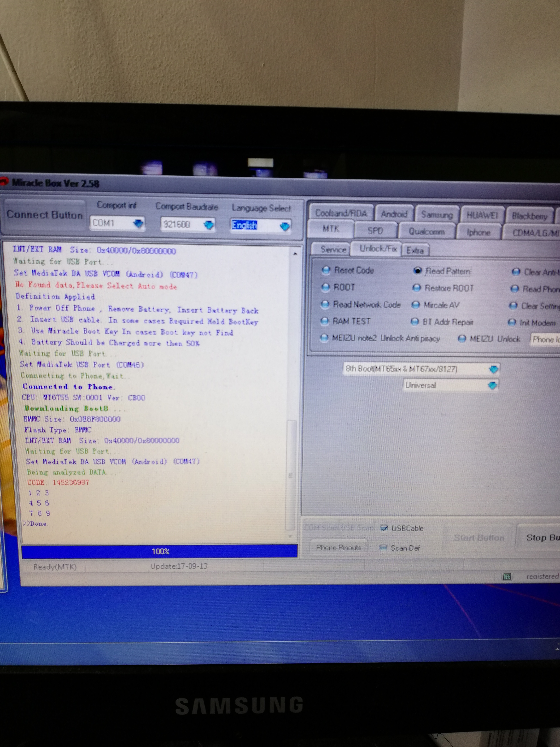Click the 'Definition Applied' log line

(x=55, y=296)
